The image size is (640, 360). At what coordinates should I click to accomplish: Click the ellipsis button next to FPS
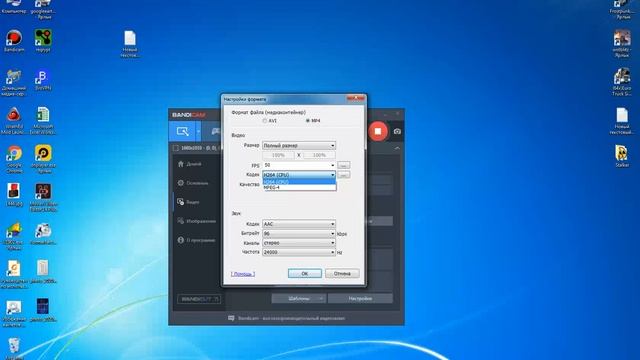pyautogui.click(x=344, y=165)
